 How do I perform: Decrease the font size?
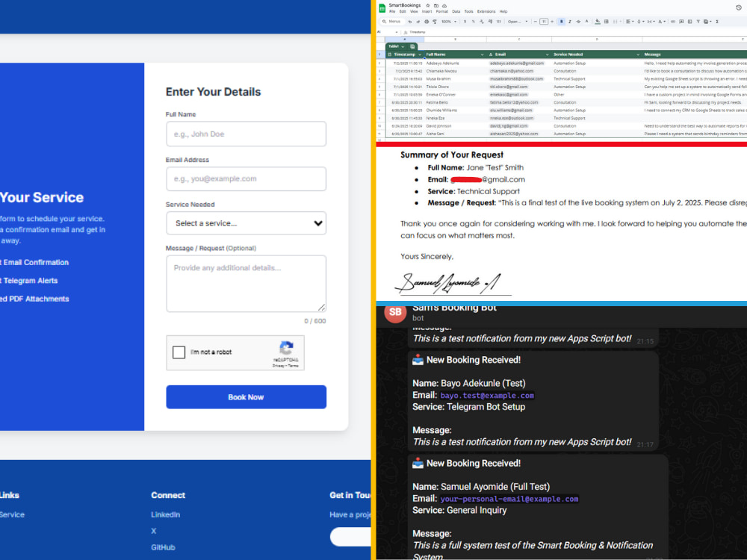(536, 22)
